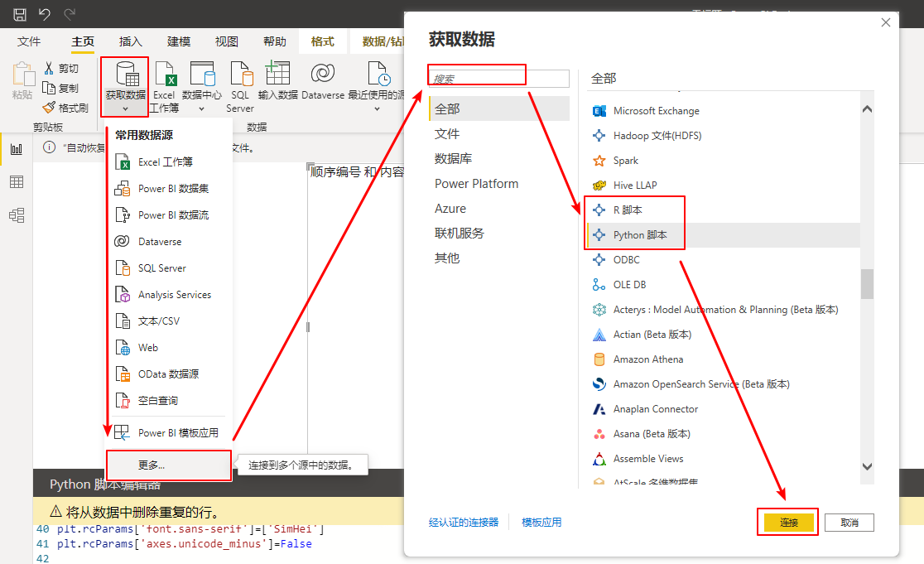
Task: Open the 帮助 ribbon tab
Action: coord(275,41)
